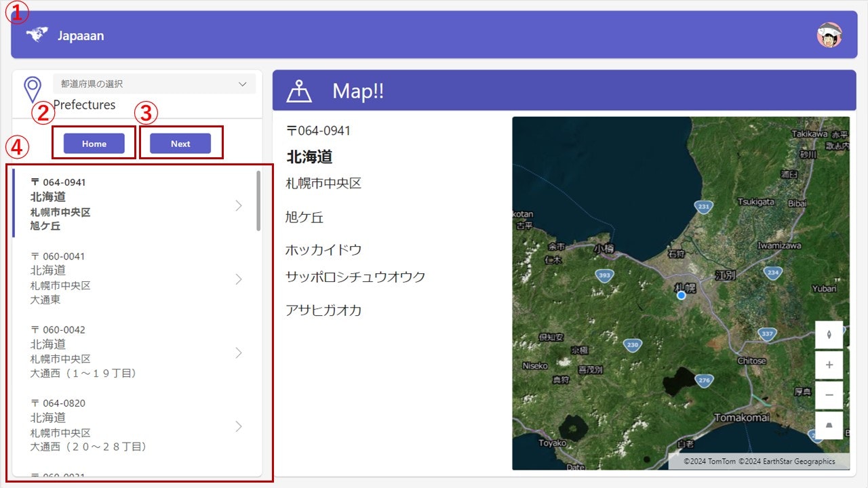Click 旭ケ丘 in detail pane

click(x=304, y=218)
